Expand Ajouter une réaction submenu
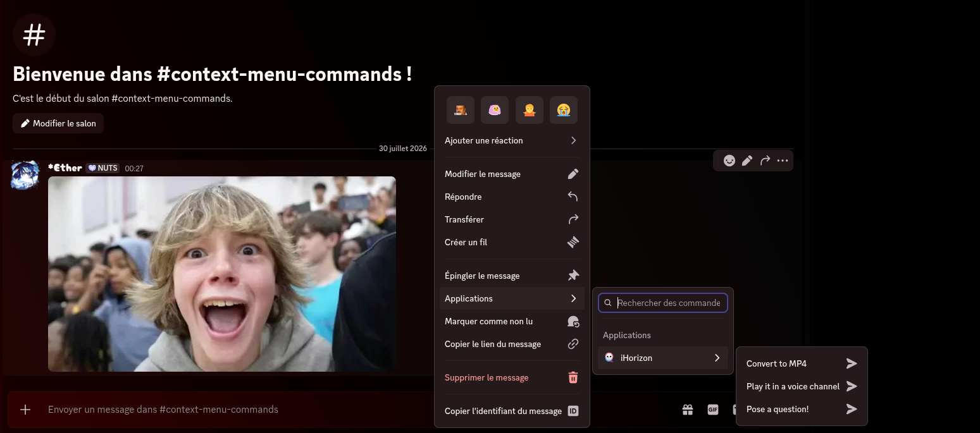Screen dimensions: 980x433 point(512,140)
